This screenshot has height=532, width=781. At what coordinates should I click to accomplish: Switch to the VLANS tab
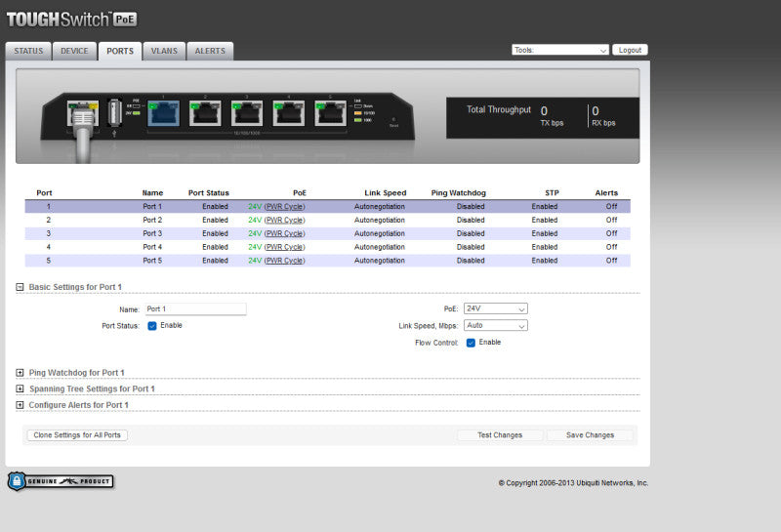[x=164, y=52]
